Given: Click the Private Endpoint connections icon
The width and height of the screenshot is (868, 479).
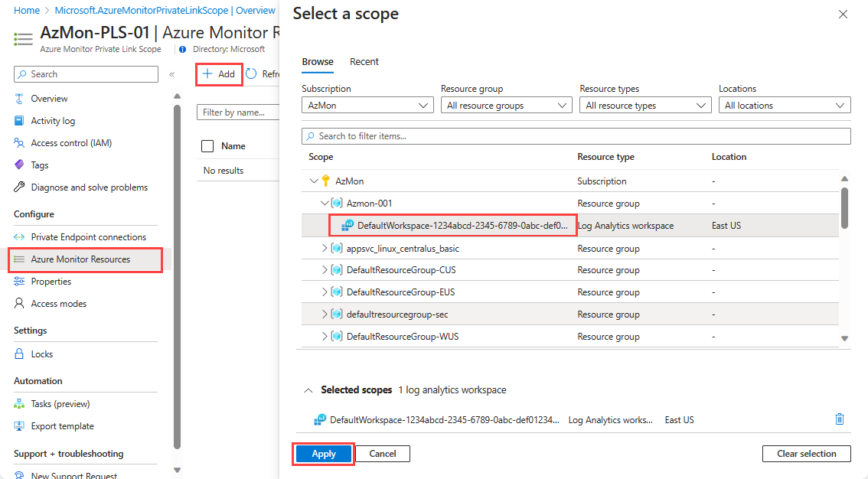Looking at the screenshot, I should pos(19,236).
